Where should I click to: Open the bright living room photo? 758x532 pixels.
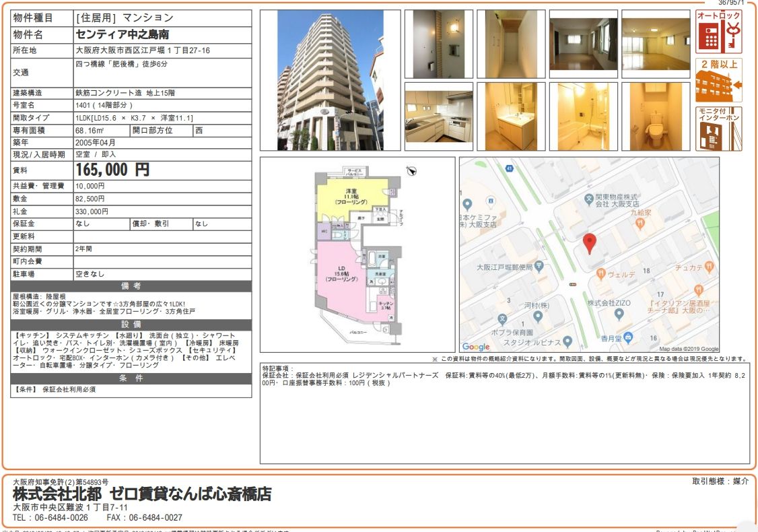[x=656, y=44]
